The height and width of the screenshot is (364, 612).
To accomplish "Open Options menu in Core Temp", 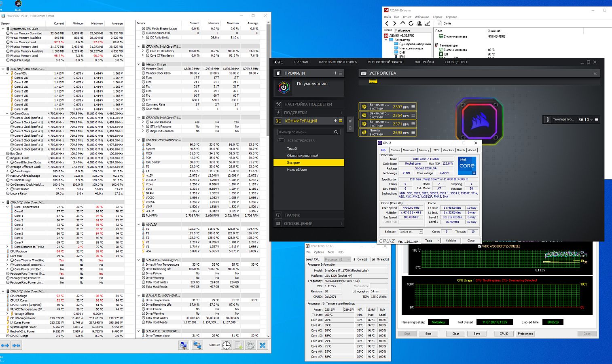I will (x=319, y=252).
